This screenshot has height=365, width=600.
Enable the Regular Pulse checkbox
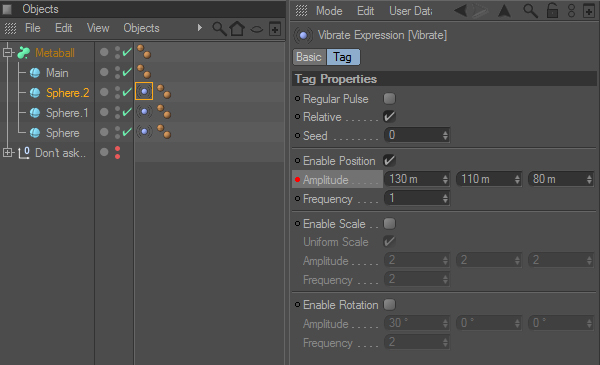pos(390,99)
